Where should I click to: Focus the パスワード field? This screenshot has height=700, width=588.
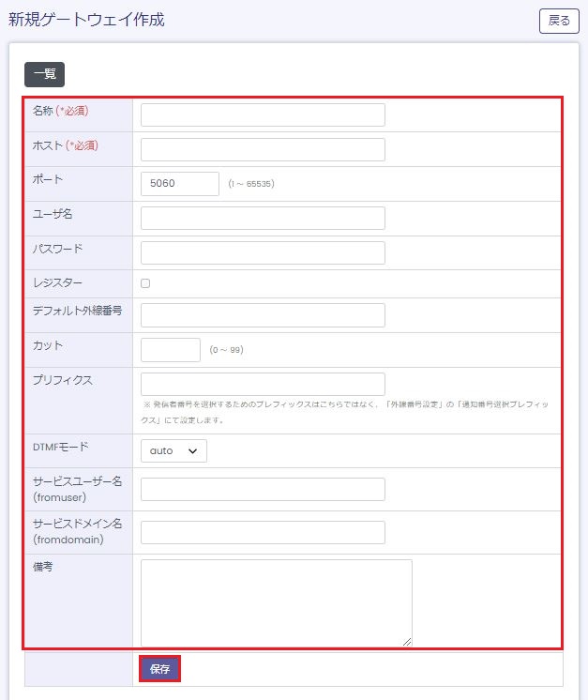(x=263, y=253)
